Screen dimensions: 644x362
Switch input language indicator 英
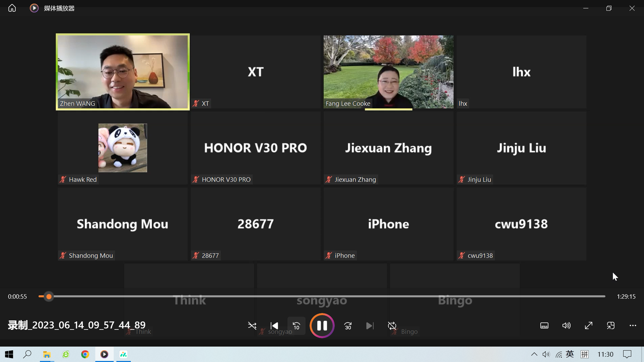tap(570, 354)
